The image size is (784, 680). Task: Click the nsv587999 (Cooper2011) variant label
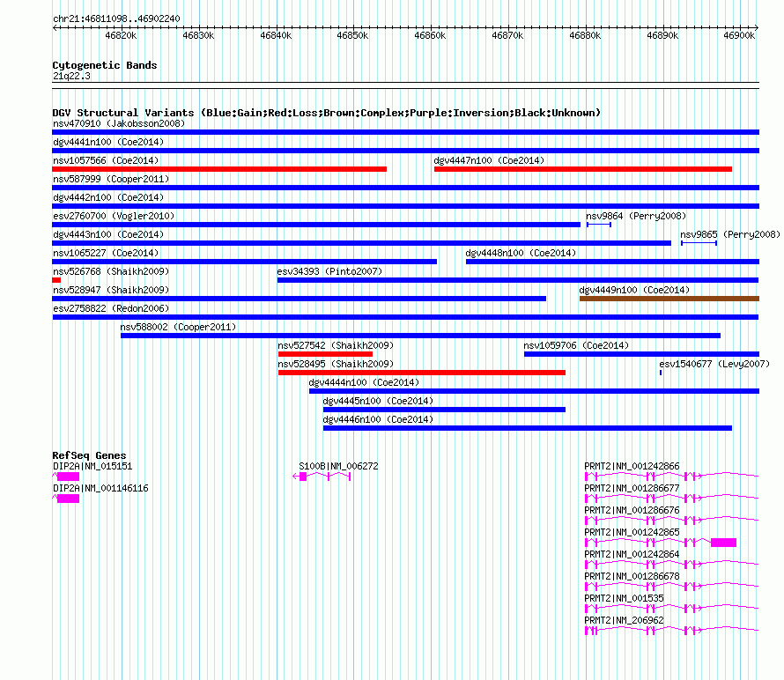click(x=111, y=179)
